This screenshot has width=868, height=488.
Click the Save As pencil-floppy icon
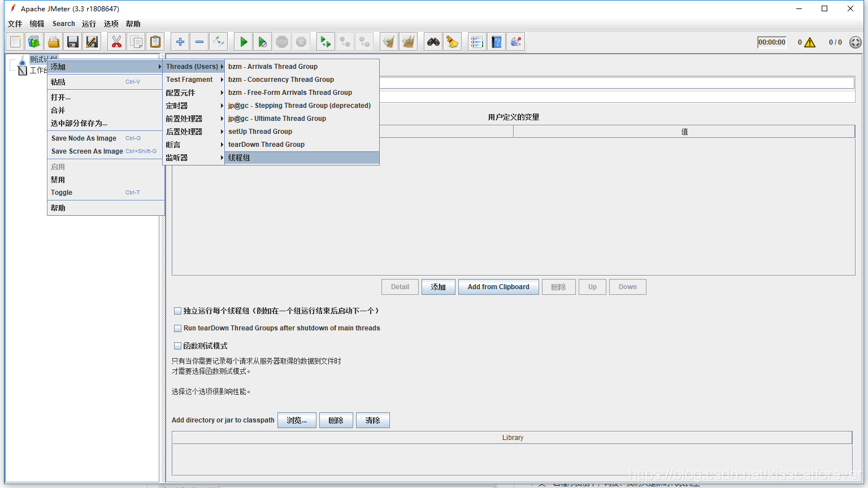click(x=92, y=42)
